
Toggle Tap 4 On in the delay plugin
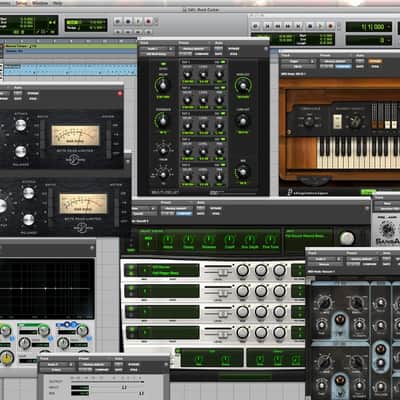coord(222,139)
